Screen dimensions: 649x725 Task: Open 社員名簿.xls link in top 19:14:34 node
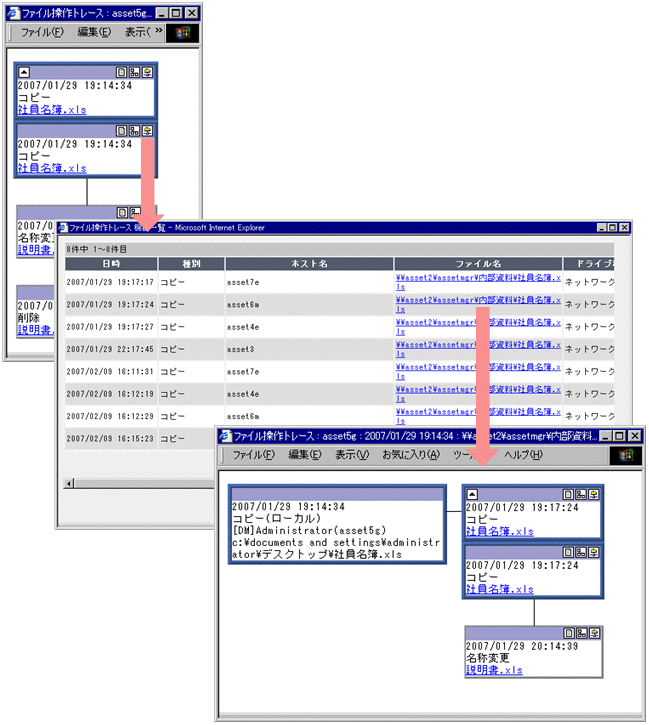(52, 110)
